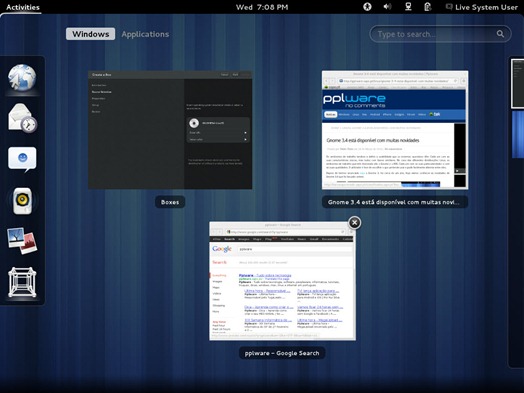Viewport: 524px width, 393px height.
Task: Switch to the Windows tab
Action: [91, 34]
